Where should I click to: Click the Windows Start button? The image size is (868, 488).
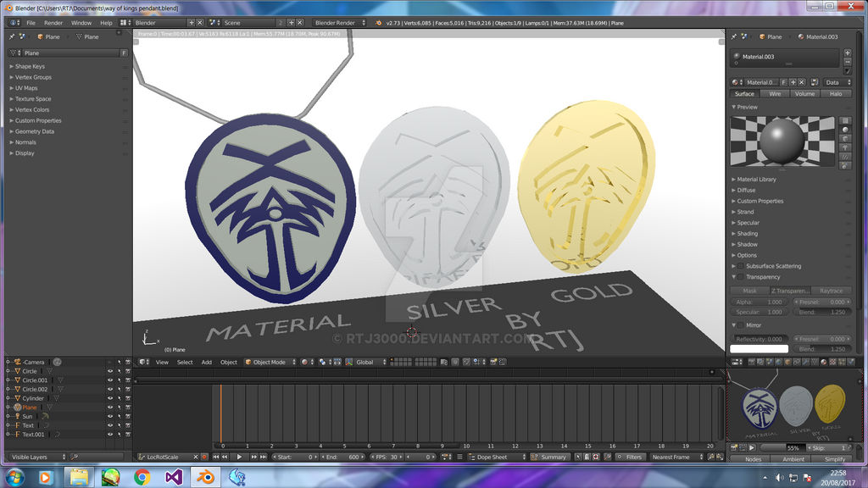(14, 477)
